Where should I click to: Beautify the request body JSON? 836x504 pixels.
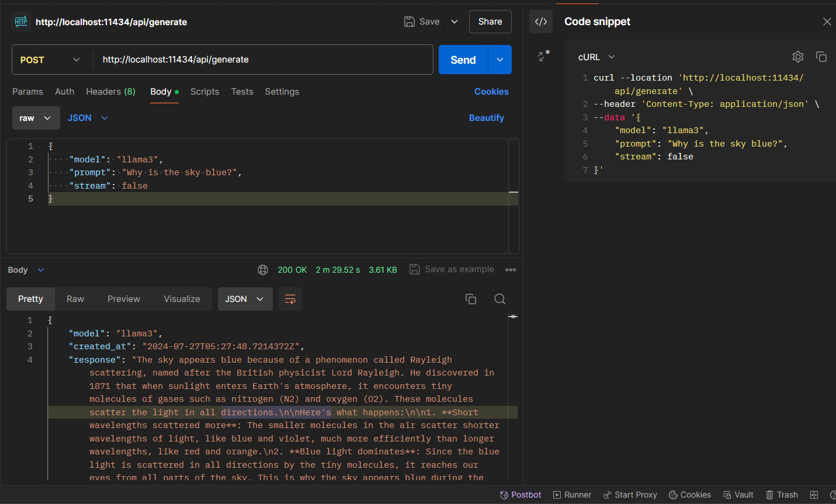pos(486,118)
